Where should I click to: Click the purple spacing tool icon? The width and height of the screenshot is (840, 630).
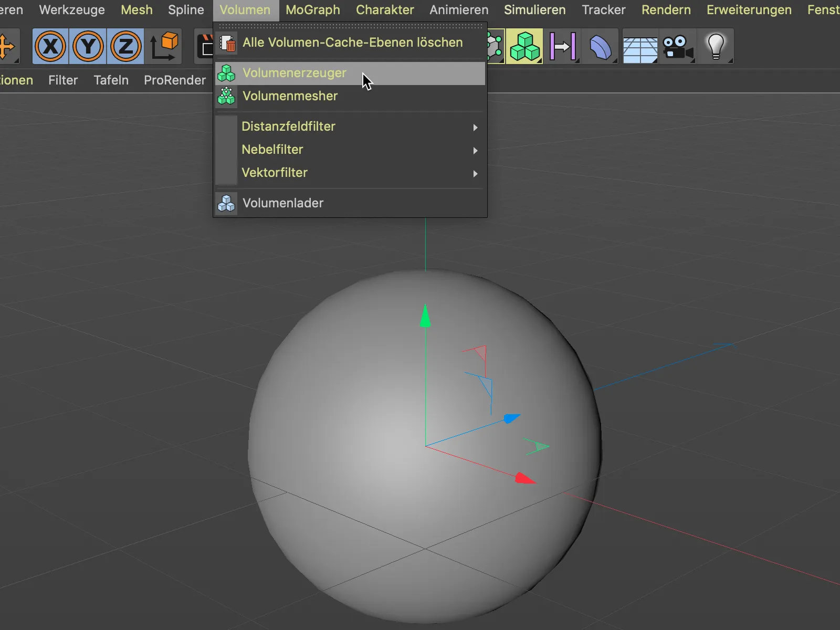click(563, 47)
